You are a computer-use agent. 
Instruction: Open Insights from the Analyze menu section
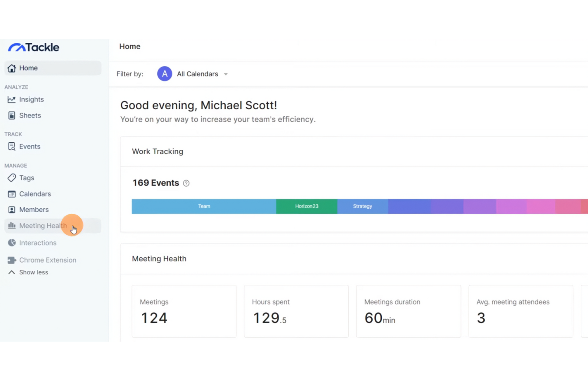pyautogui.click(x=31, y=99)
